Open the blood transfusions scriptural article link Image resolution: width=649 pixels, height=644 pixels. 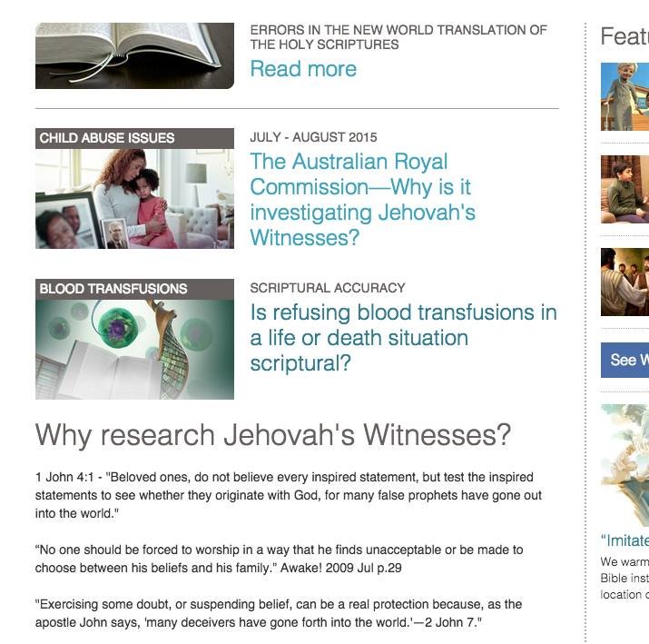404,338
